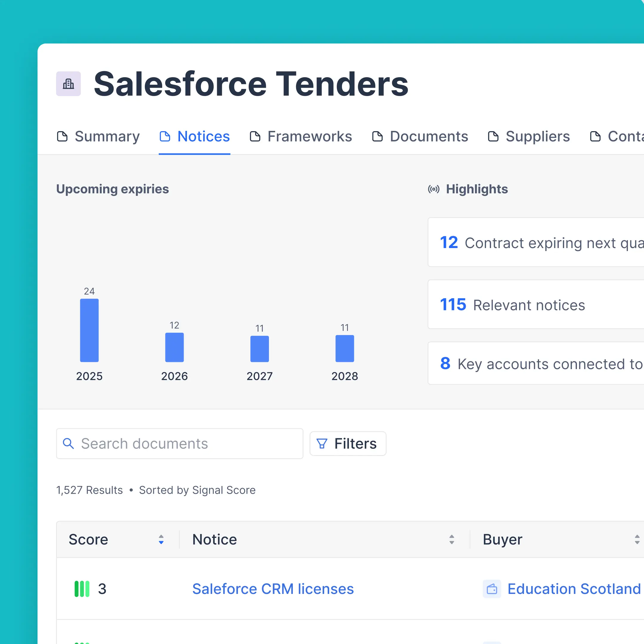Sort by the Buyer column arrows

pos(637,539)
